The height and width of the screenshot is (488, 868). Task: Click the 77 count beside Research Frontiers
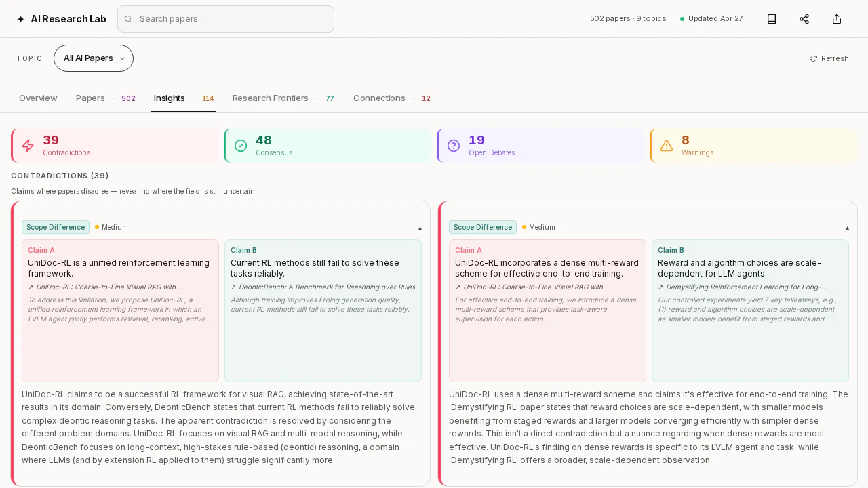[330, 99]
